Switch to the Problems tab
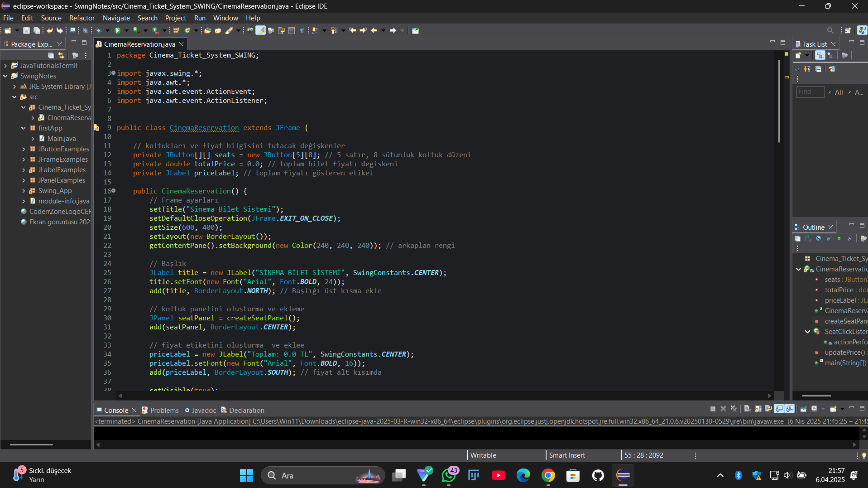Screen dimensions: 868x488 click(164, 410)
